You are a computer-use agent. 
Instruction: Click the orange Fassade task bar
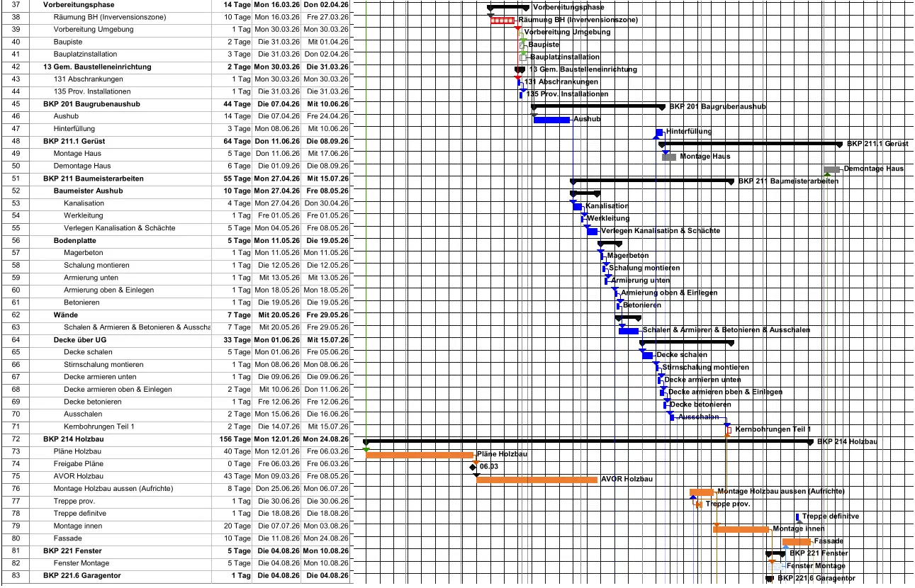[797, 542]
